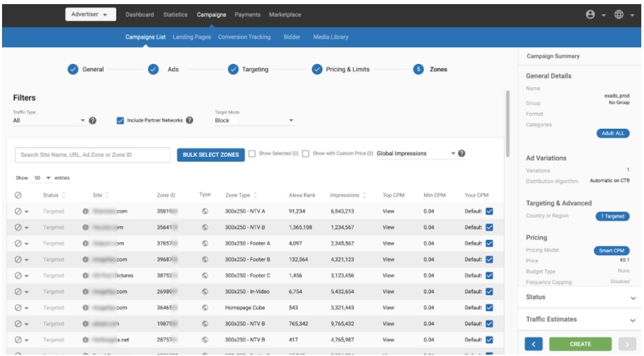Open the globe language icon menu
This screenshot has height=356, width=644.
pyautogui.click(x=619, y=14)
